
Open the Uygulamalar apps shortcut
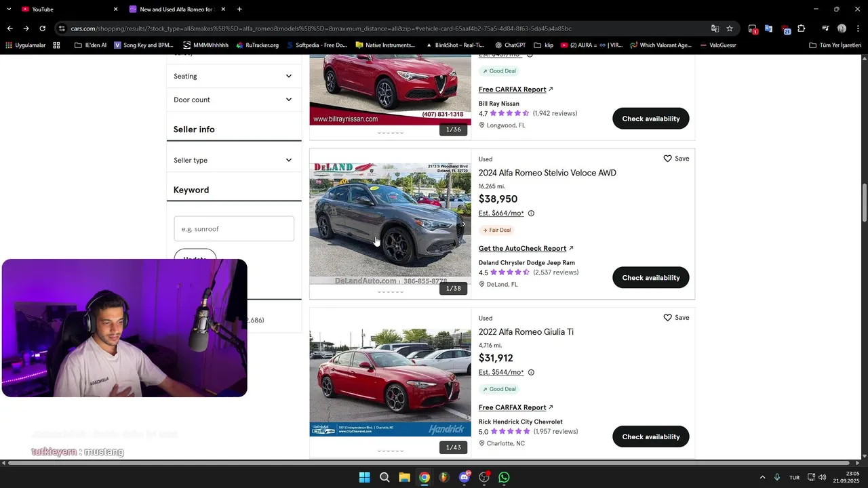pos(26,45)
